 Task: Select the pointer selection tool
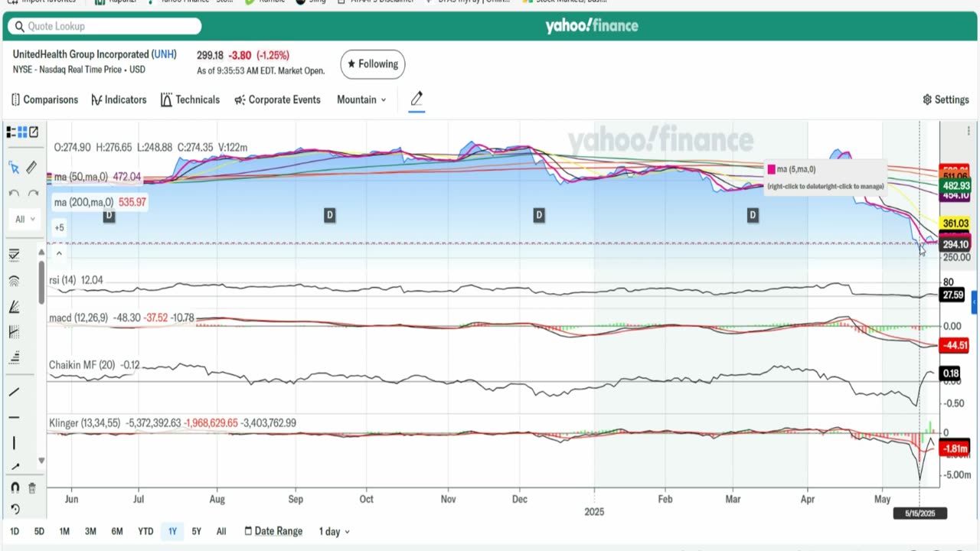14,168
